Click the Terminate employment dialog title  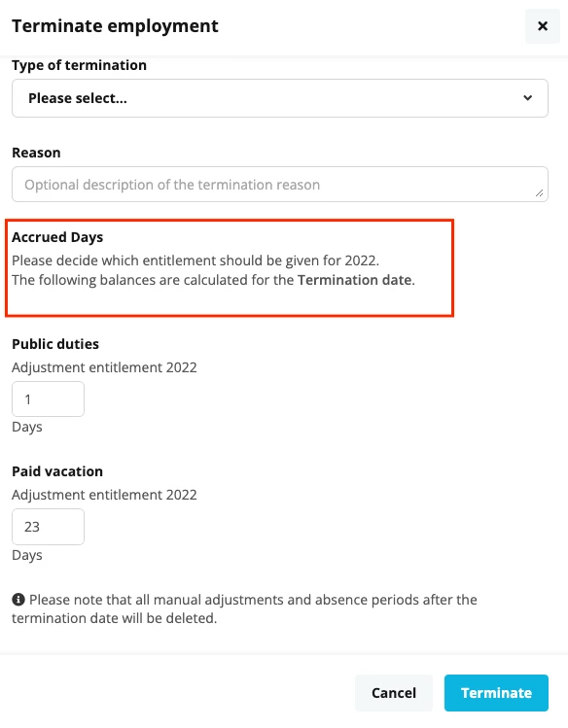pyautogui.click(x=115, y=26)
